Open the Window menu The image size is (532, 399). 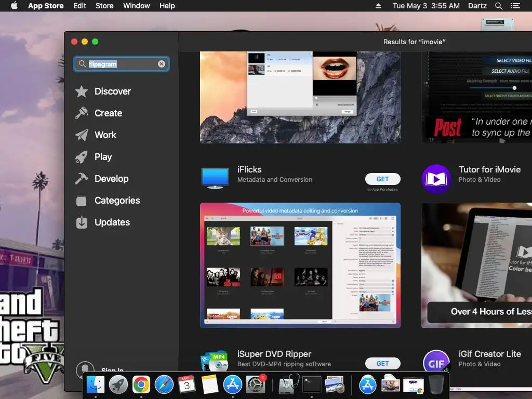[x=137, y=6]
